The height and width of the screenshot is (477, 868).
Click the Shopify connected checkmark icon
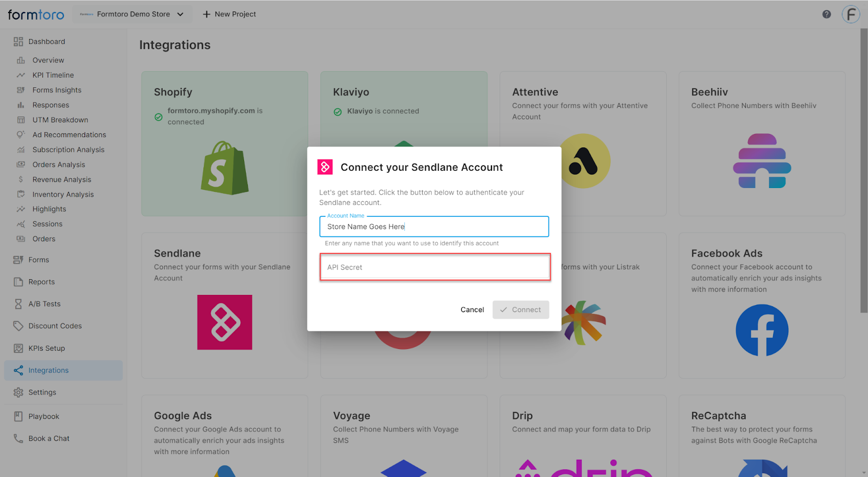[158, 117]
